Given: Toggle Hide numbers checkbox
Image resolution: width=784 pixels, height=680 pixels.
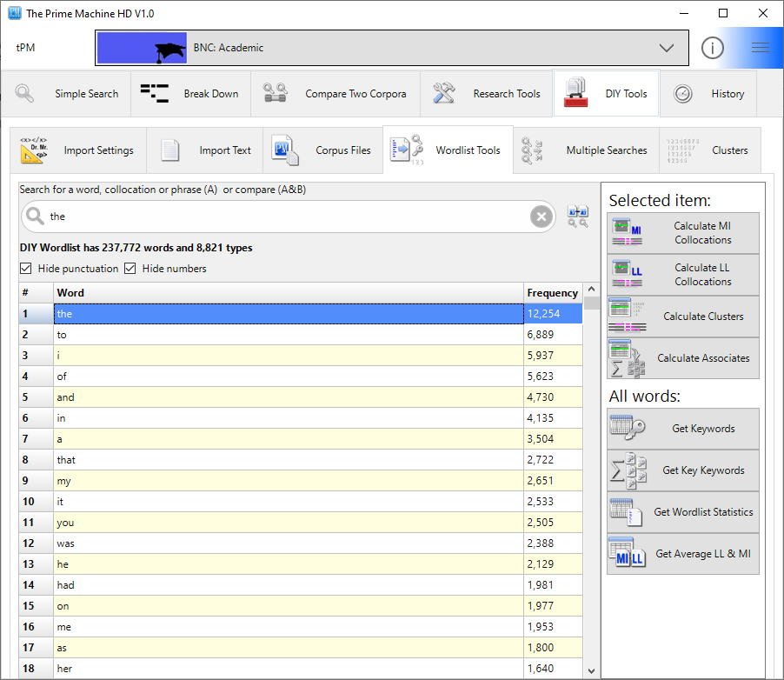Looking at the screenshot, I should click(x=130, y=268).
